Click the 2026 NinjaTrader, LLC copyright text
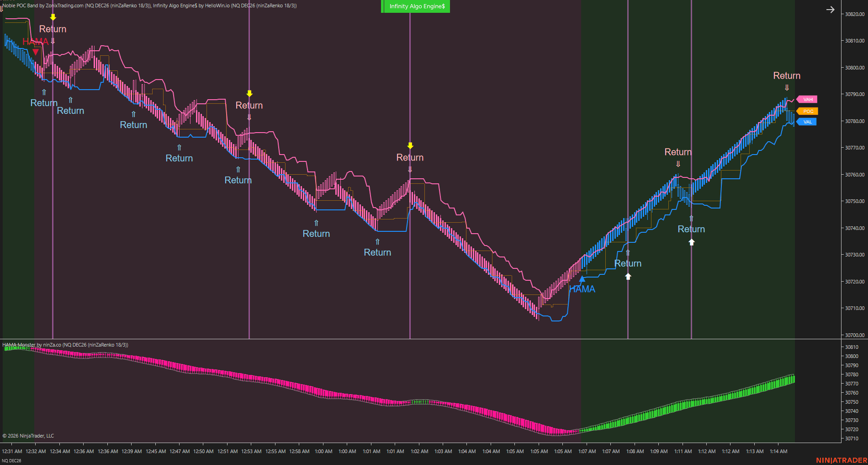868x465 pixels. point(28,436)
